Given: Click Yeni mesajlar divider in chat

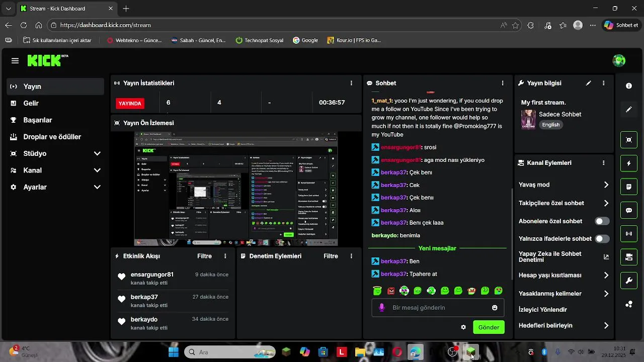Looking at the screenshot, I should 437,248.
